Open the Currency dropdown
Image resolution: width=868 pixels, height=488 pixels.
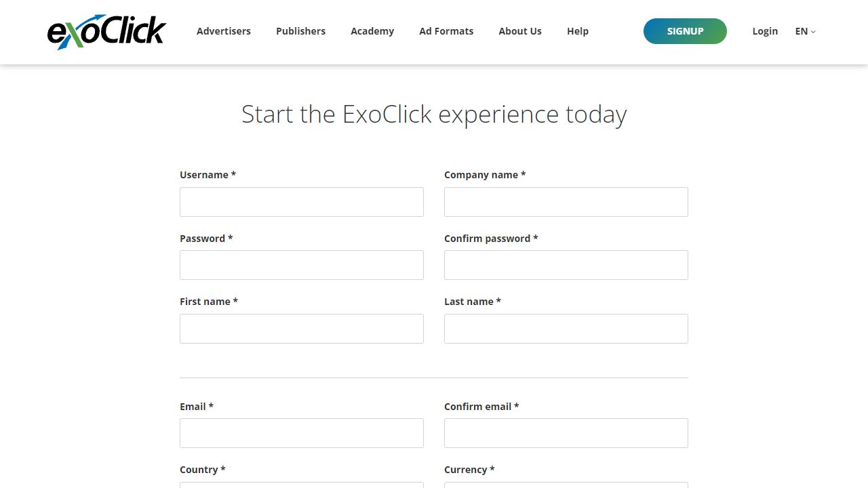(566, 485)
